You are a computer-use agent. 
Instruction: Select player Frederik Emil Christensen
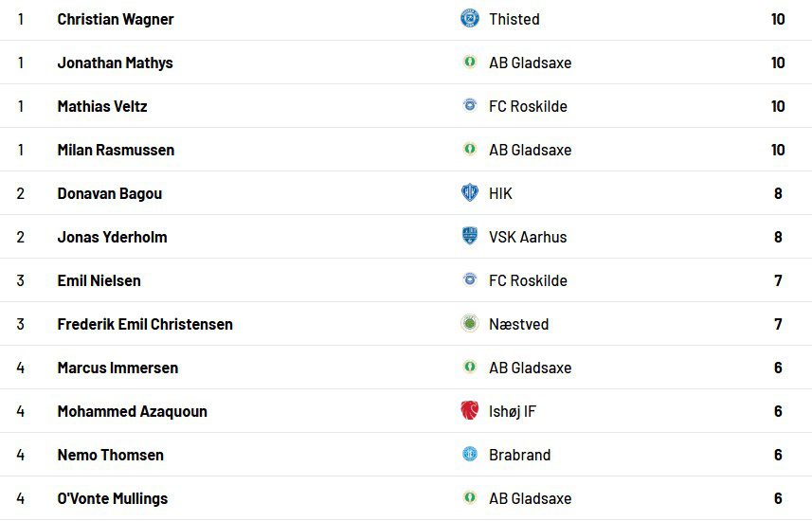[145, 324]
